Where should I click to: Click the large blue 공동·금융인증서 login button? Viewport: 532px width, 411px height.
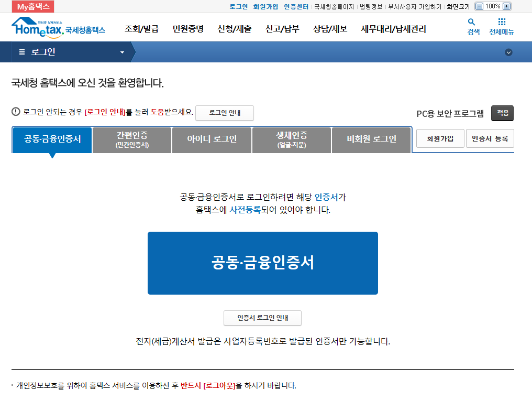coord(262,263)
